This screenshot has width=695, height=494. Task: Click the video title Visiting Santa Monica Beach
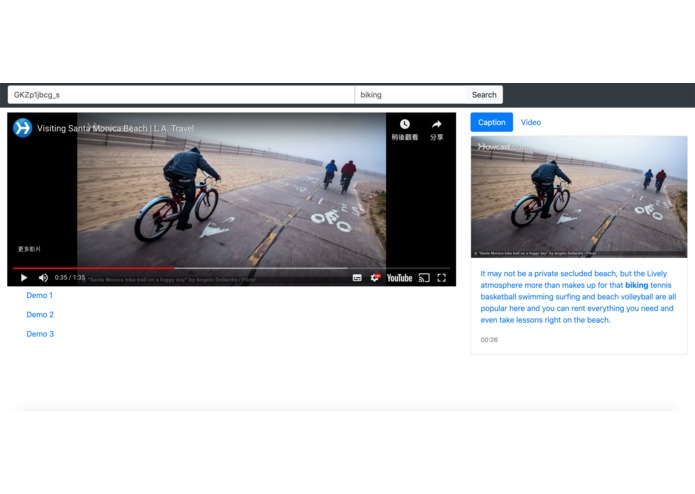(115, 128)
